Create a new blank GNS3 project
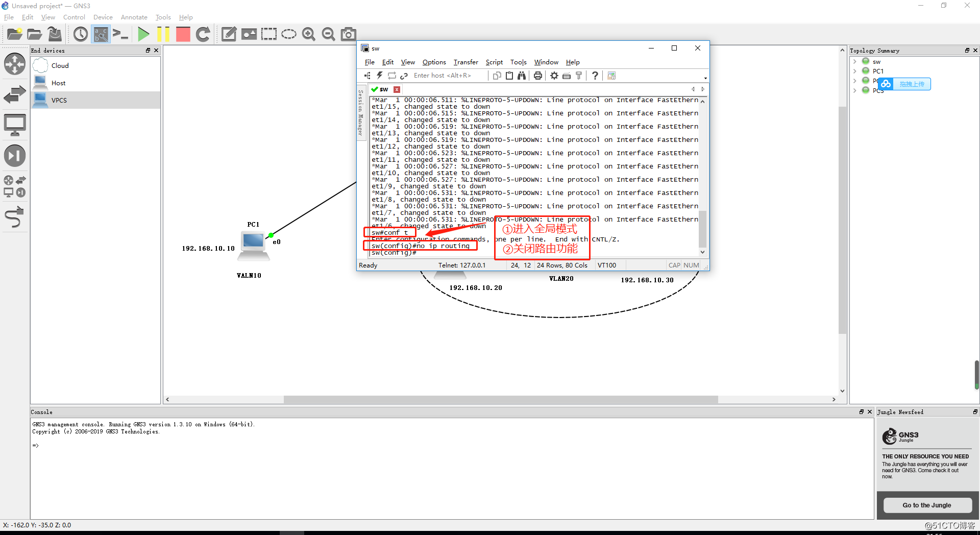980x535 pixels. [x=14, y=34]
